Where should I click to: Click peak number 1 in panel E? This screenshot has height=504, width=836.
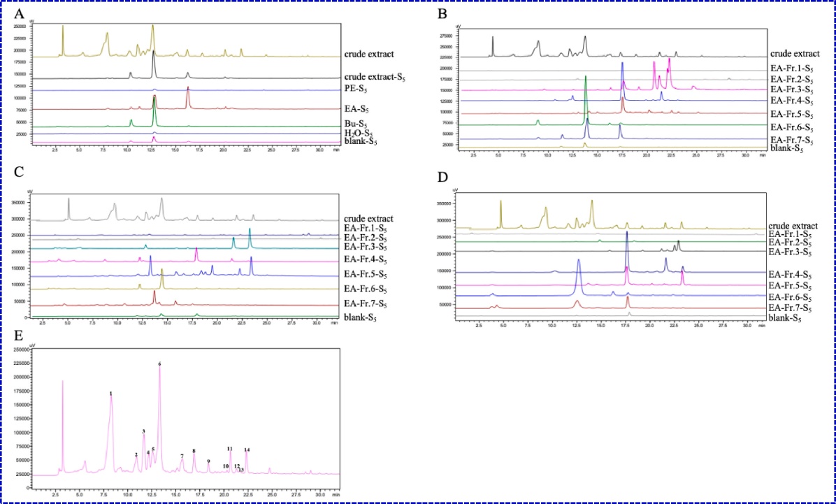tap(111, 393)
